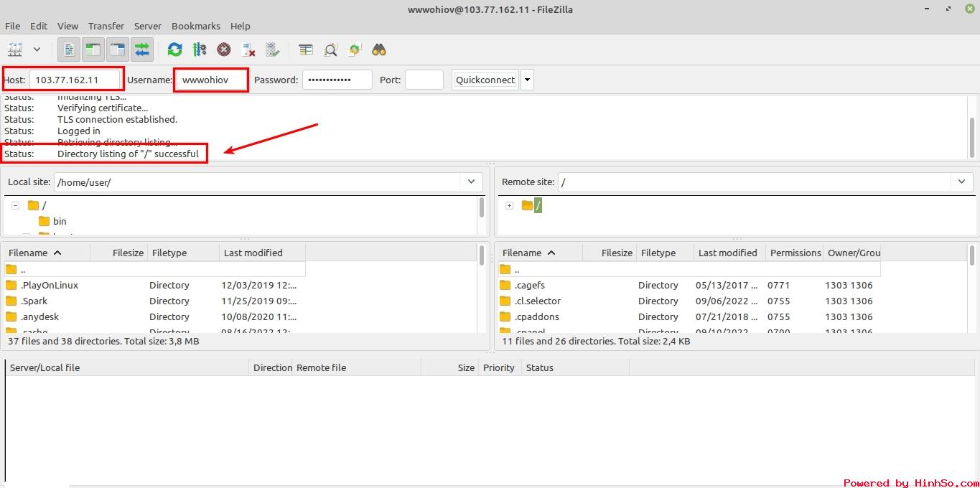
Task: Expand the remote root tree node
Action: 509,205
